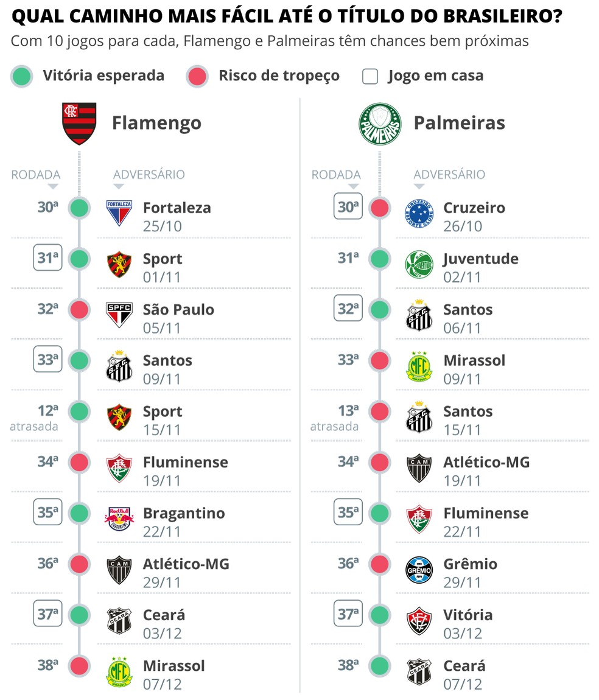Click the 'Flamengo' team name heading
Screen dimensions: 599x700
tap(156, 123)
